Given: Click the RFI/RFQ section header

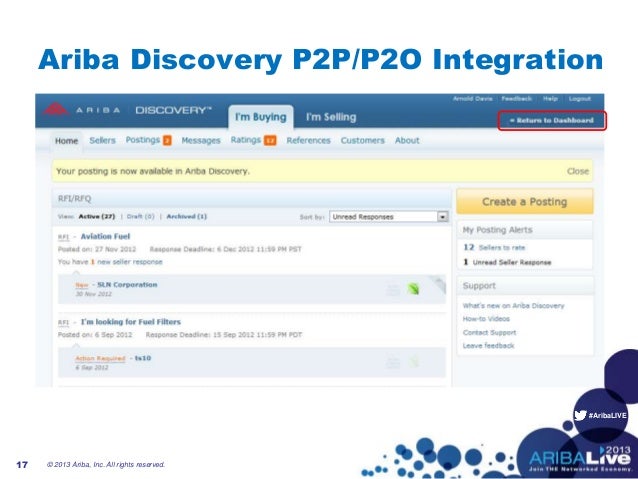Looking at the screenshot, I should coord(252,199).
